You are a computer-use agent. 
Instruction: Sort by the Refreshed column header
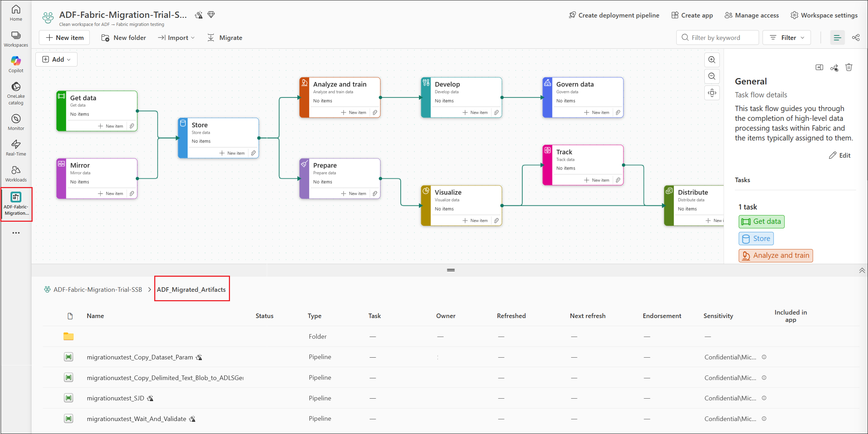click(511, 316)
